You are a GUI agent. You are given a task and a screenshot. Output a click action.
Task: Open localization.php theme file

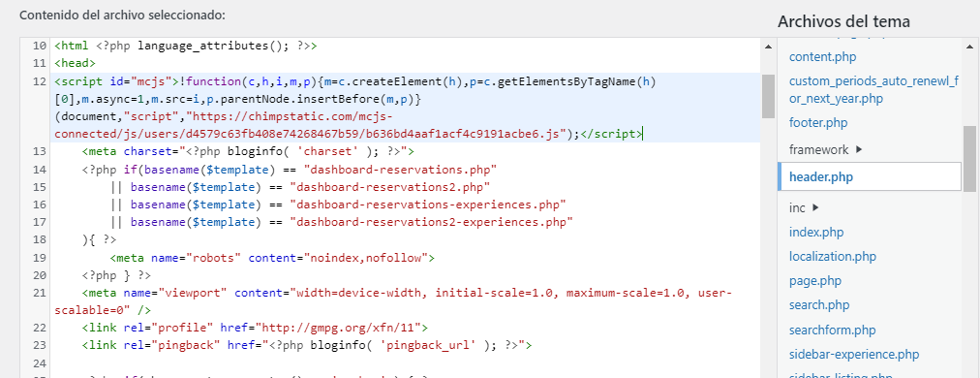click(833, 257)
